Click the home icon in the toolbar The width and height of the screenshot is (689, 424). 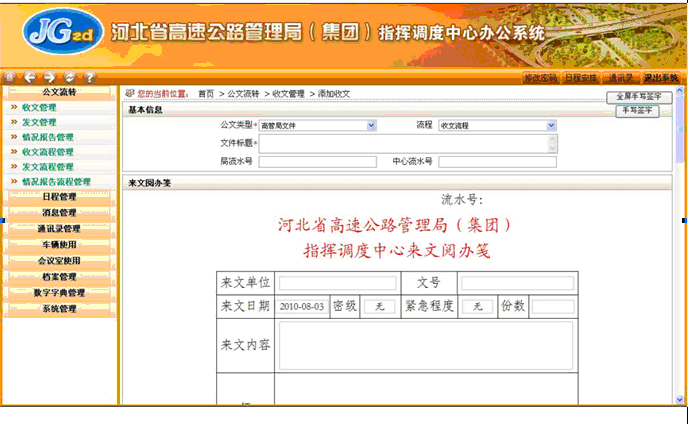pos(9,77)
